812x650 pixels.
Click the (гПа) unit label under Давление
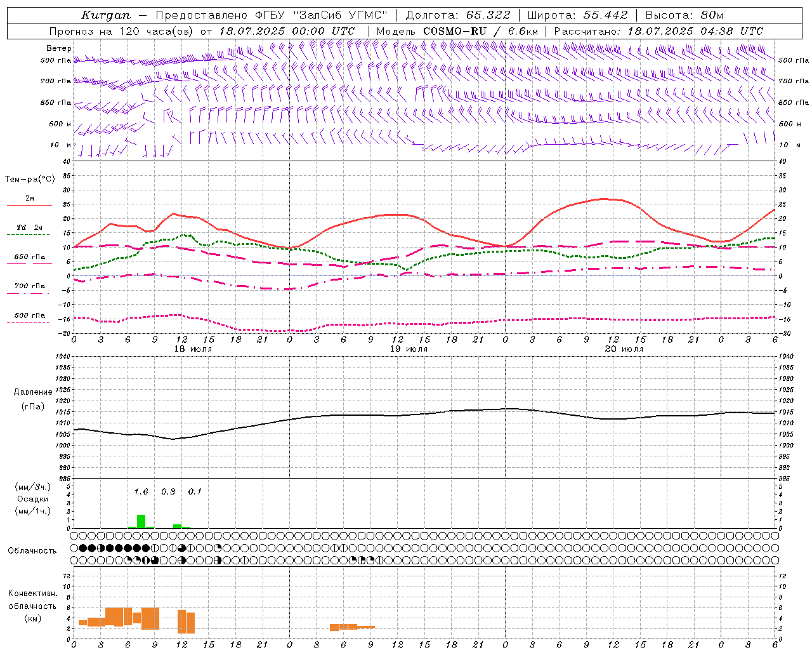click(x=33, y=407)
